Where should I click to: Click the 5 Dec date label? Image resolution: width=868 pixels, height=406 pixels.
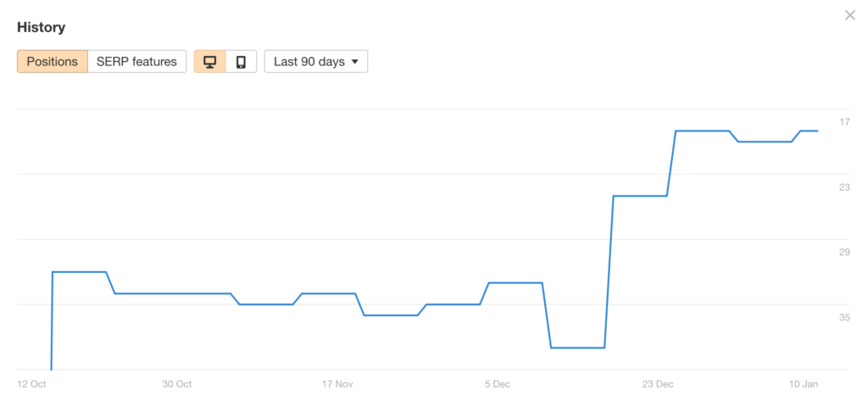coord(498,384)
